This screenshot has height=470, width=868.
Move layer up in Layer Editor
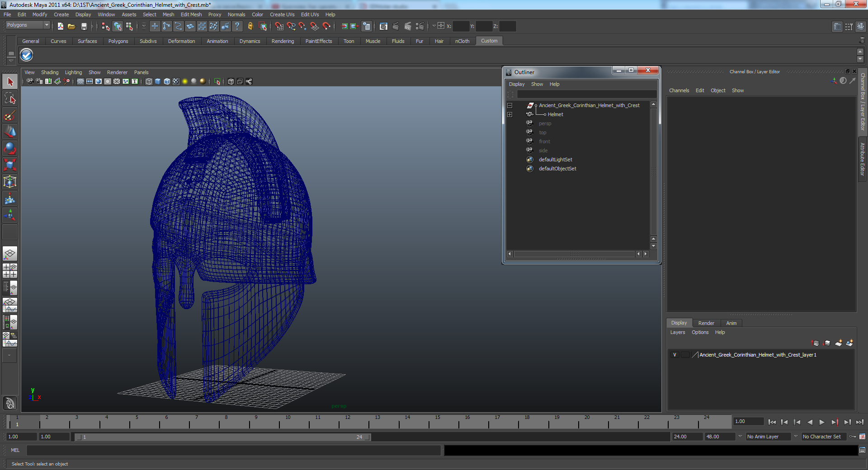[816, 343]
